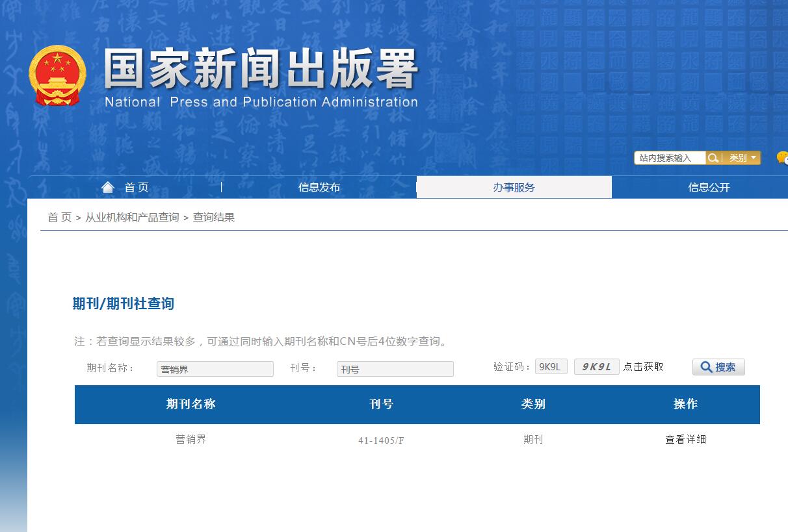Screen dimensions: 788x532
Task: Click the home icon beside 首页
Action: click(x=108, y=187)
